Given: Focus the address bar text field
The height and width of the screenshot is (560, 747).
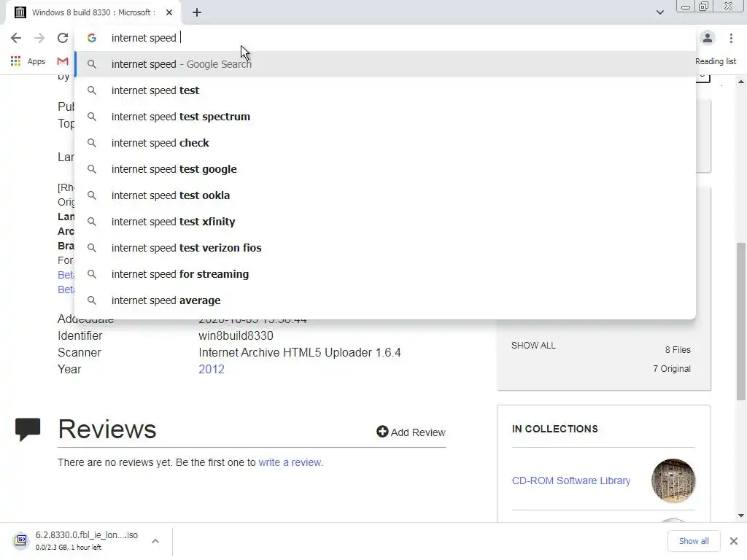Looking at the screenshot, I should point(384,38).
